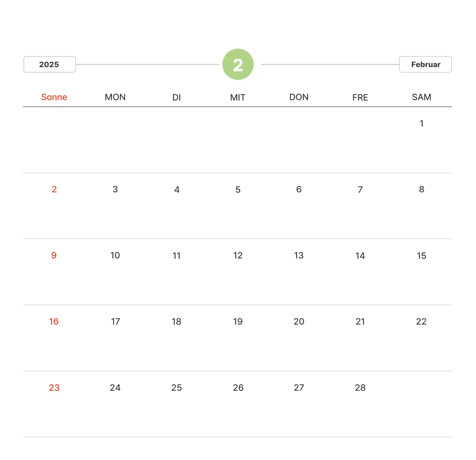Image resolution: width=476 pixels, height=460 pixels.
Task: Select date 26 in the last row
Action: point(238,388)
